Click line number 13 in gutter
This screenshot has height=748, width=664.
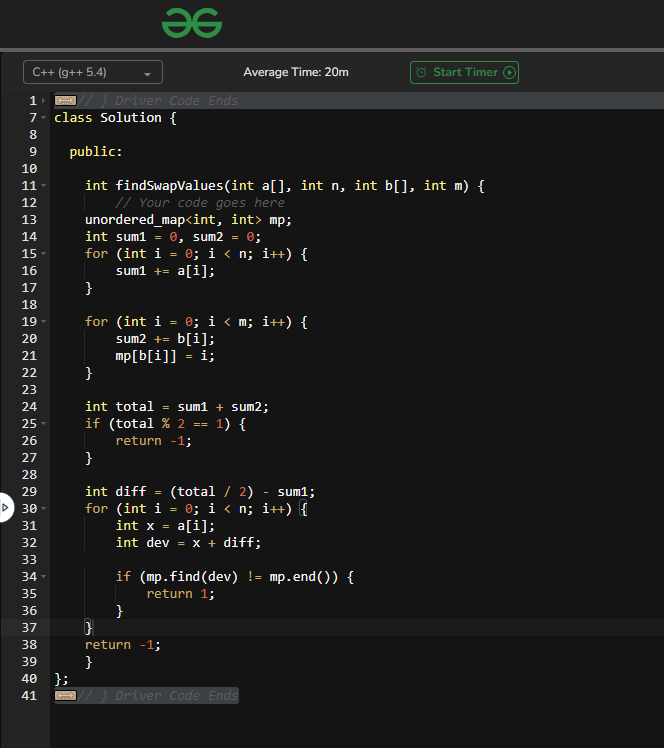pos(29,219)
